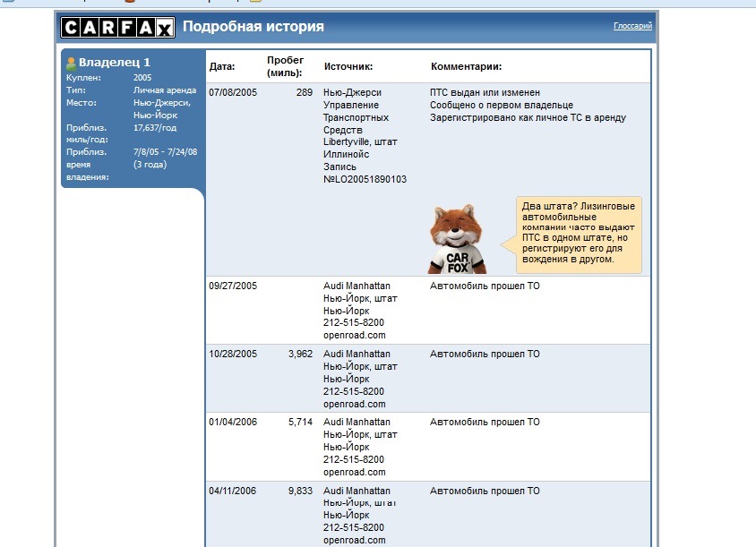Click the 07/08/2005 date entry

coord(233,92)
